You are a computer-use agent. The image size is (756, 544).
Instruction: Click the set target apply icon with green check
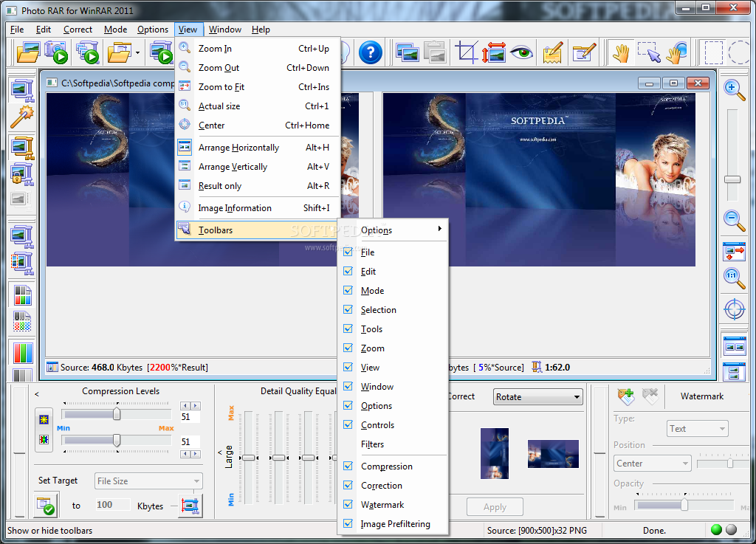pyautogui.click(x=46, y=506)
